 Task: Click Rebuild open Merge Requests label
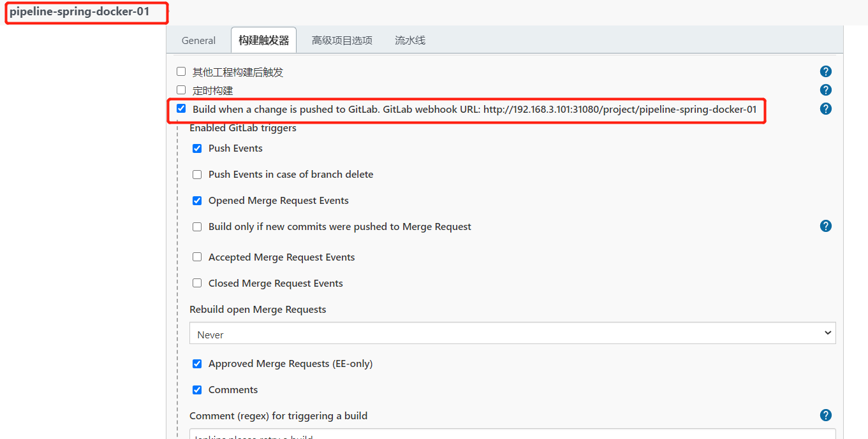258,309
